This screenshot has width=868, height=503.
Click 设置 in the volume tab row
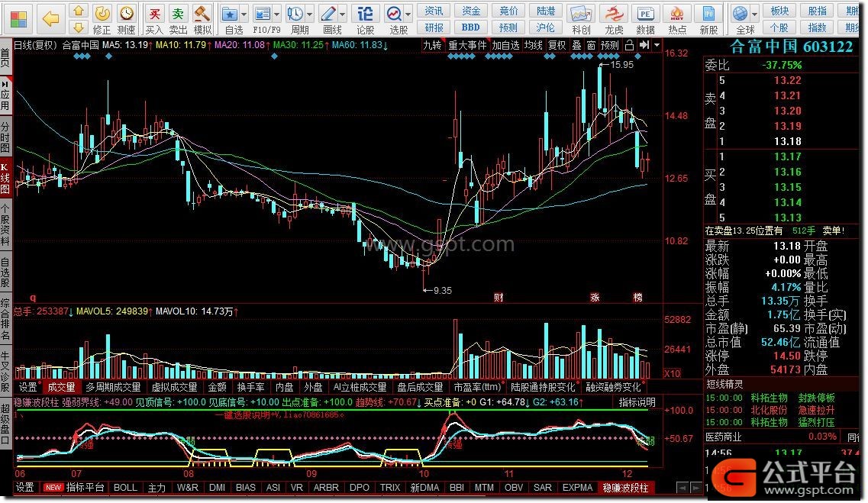[27, 387]
